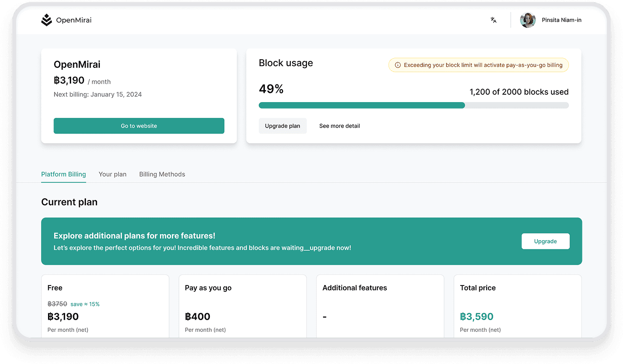Open the See more detail link
This screenshot has width=623, height=364.
click(x=339, y=126)
